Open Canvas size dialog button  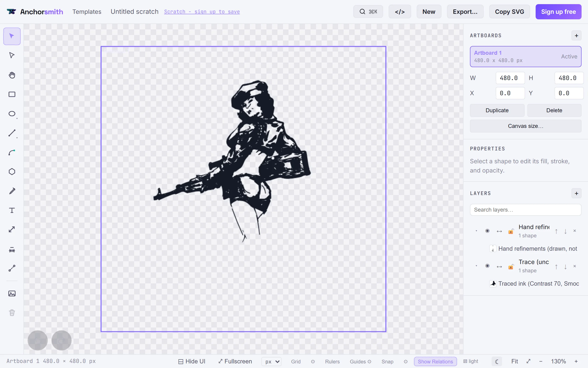[x=526, y=126]
